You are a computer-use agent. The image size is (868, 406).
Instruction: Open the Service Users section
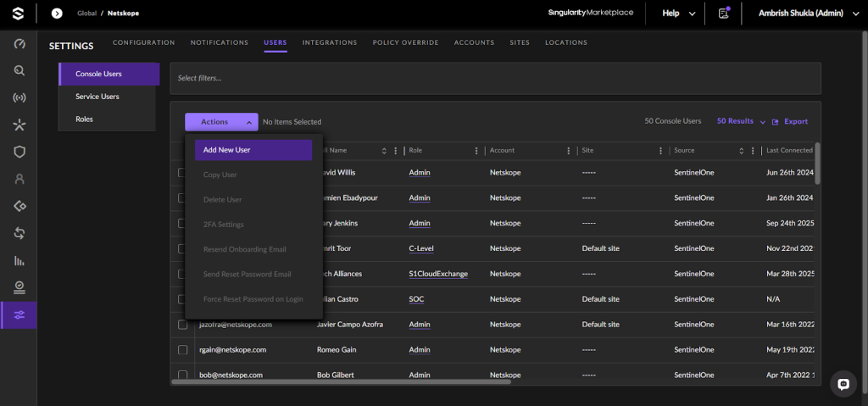(107, 97)
